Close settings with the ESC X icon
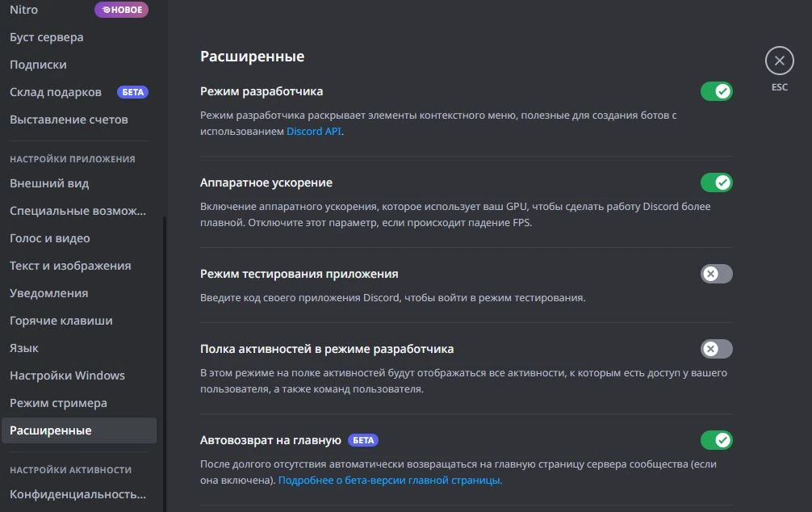812x512 pixels. 779,61
